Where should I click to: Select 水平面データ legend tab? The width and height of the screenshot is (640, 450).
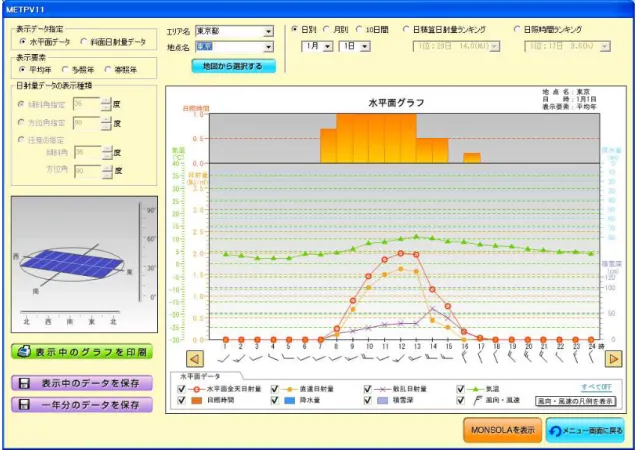pyautogui.click(x=201, y=376)
